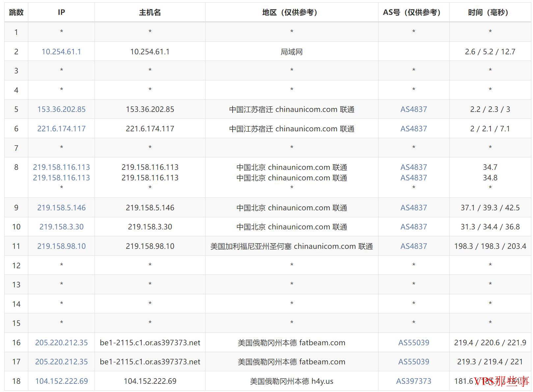This screenshot has width=533, height=392.
Task: Select the 中国江苏宿迁 region cell in hop 5
Action: pos(292,109)
